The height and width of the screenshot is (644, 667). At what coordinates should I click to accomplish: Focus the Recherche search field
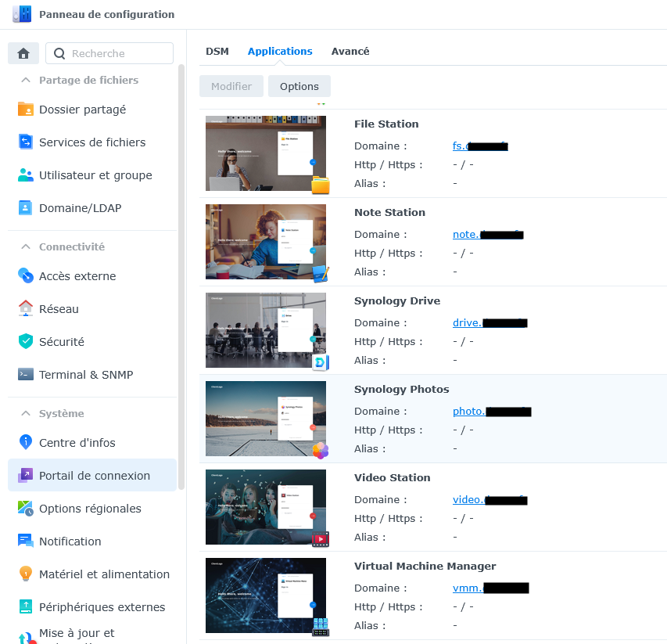[x=109, y=54]
